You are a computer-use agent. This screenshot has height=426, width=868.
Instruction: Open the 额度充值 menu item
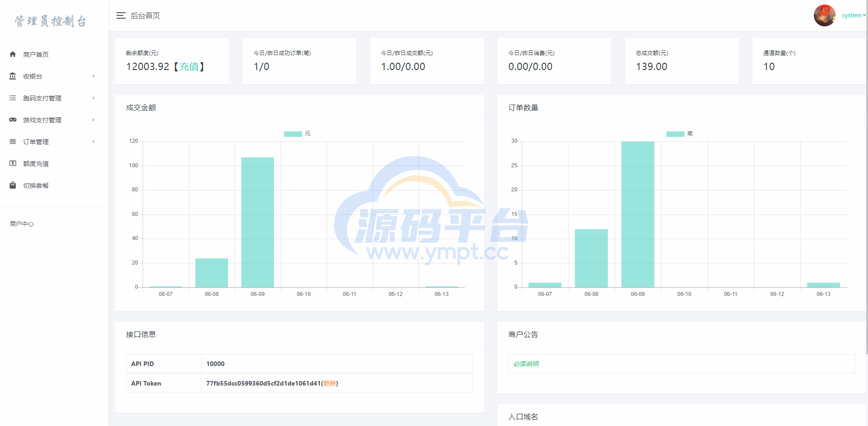(54, 163)
